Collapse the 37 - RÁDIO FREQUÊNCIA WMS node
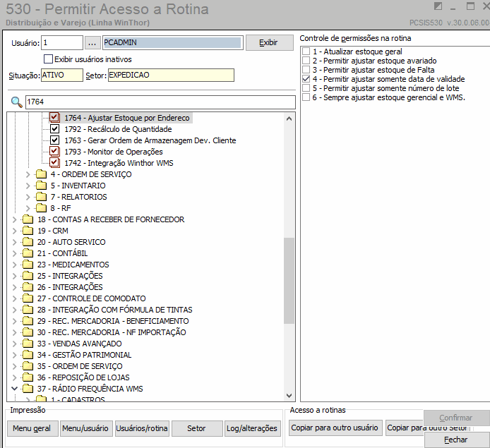The image size is (490, 448). [14, 388]
